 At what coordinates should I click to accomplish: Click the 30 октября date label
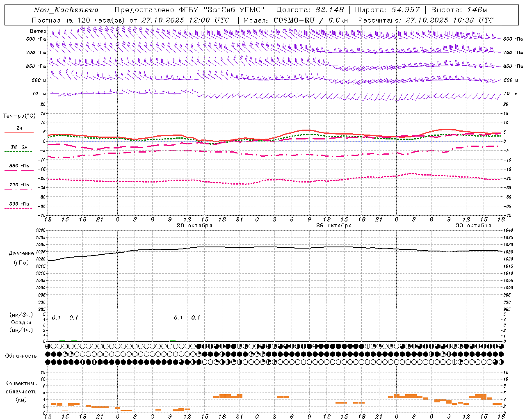(x=473, y=226)
